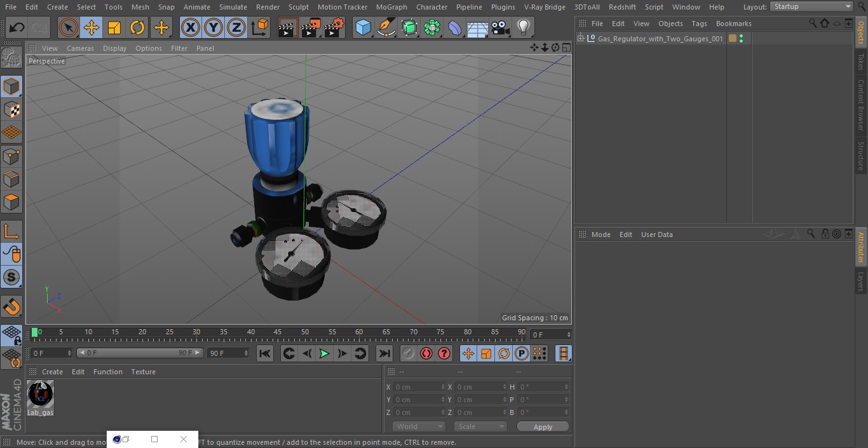The height and width of the screenshot is (448, 868).
Task: Add a Light object icon
Action: [523, 27]
